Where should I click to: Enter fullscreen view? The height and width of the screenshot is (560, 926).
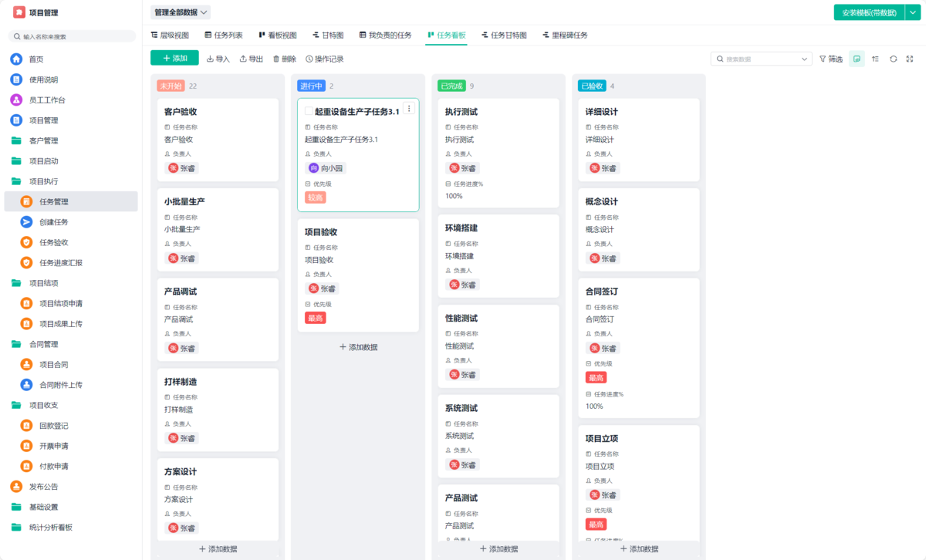point(910,59)
